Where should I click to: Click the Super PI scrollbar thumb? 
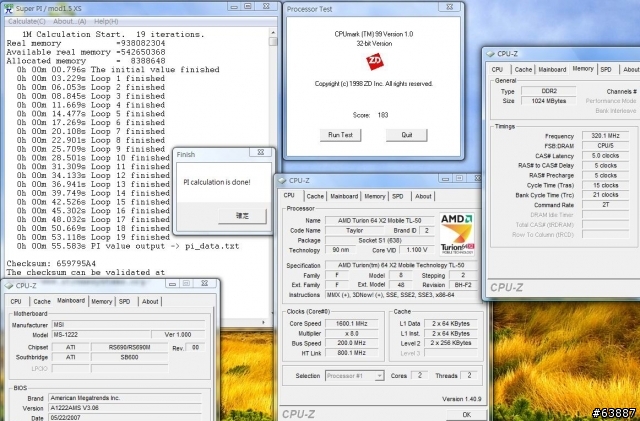(273, 41)
